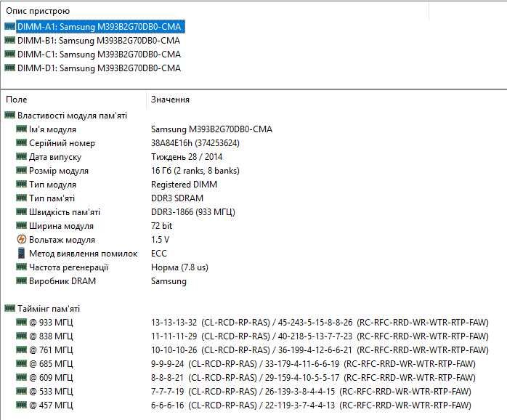The width and height of the screenshot is (507, 420).
Task: Select DIMM-D1 Samsung memory module row
Action: coord(99,68)
